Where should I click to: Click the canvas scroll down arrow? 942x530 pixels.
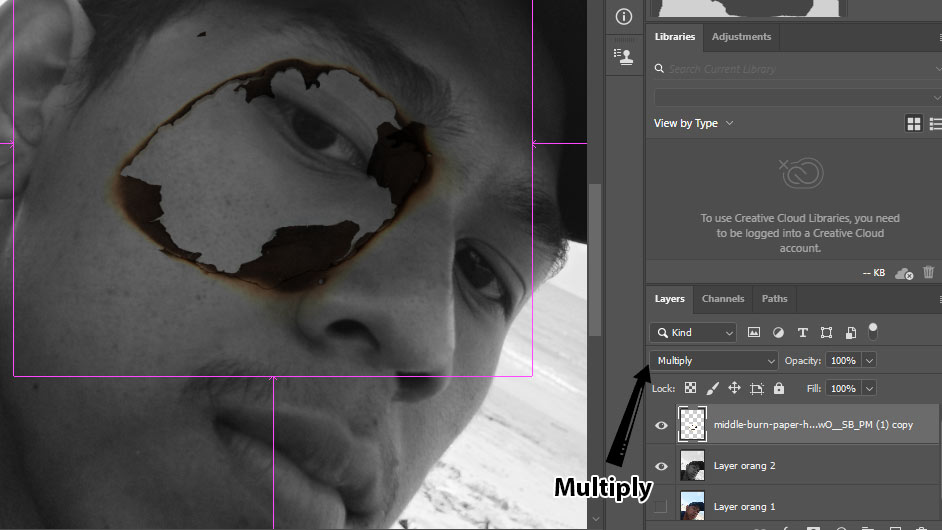(x=595, y=519)
